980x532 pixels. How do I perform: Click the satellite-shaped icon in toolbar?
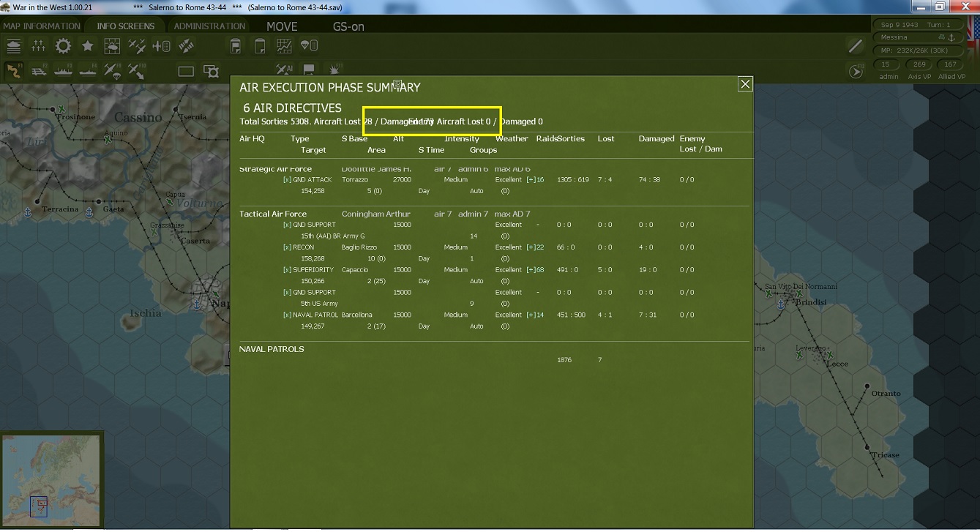point(187,46)
